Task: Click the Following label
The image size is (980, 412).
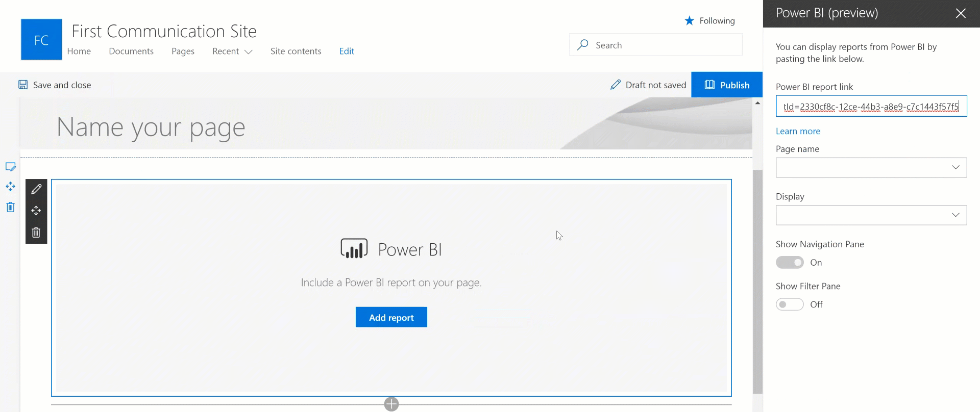Action: (x=717, y=20)
